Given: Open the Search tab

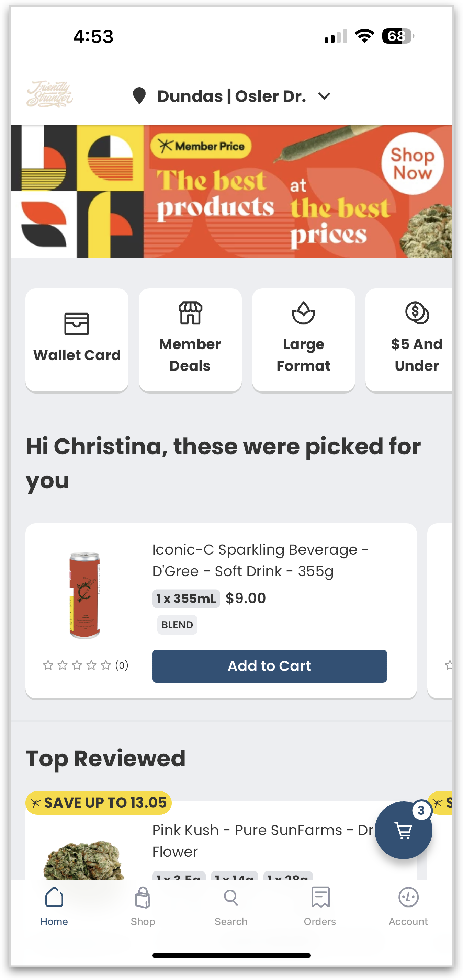Looking at the screenshot, I should tap(231, 906).
